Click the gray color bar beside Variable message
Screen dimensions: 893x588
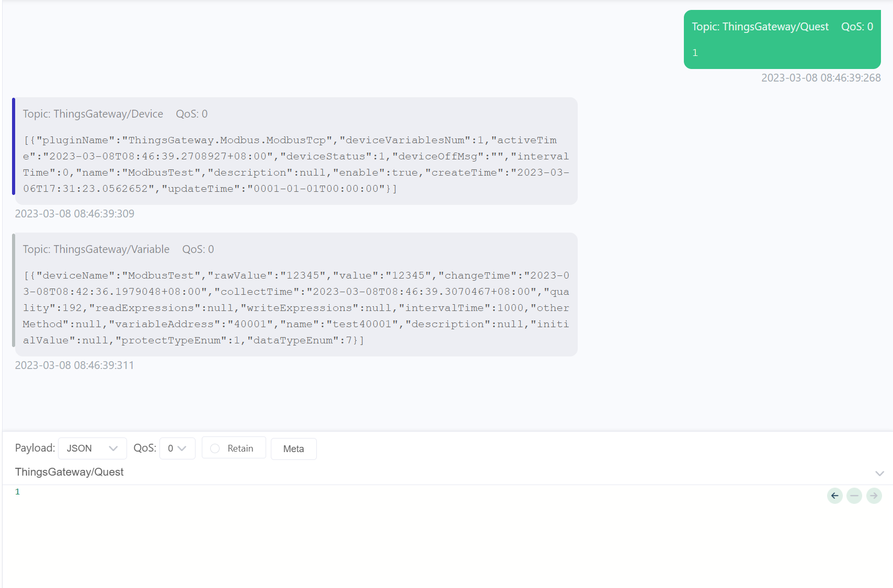[14, 290]
